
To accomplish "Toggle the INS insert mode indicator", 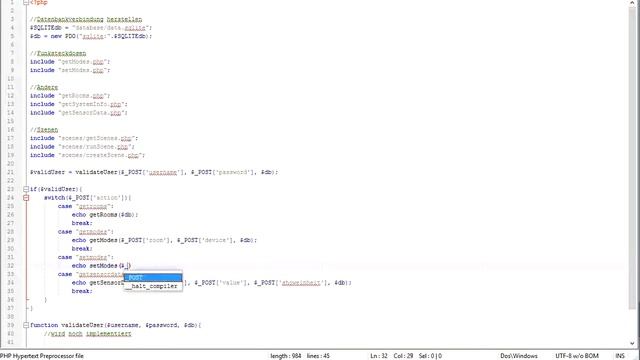I will (x=620, y=356).
